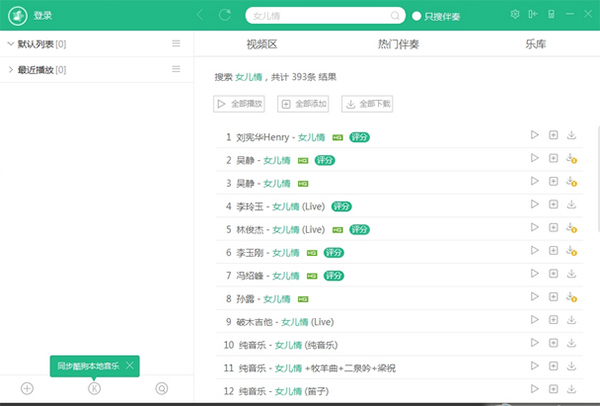Add song 2 by 吴静 to playlist
Screen dimensions: 600x406
tap(553, 158)
